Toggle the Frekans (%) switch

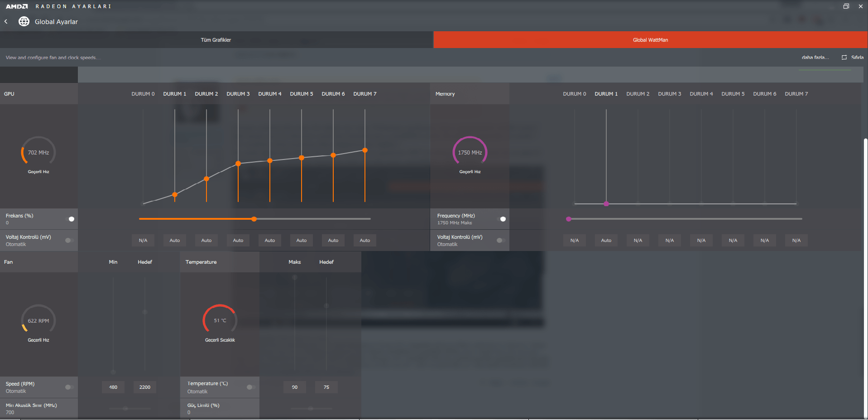click(x=70, y=219)
